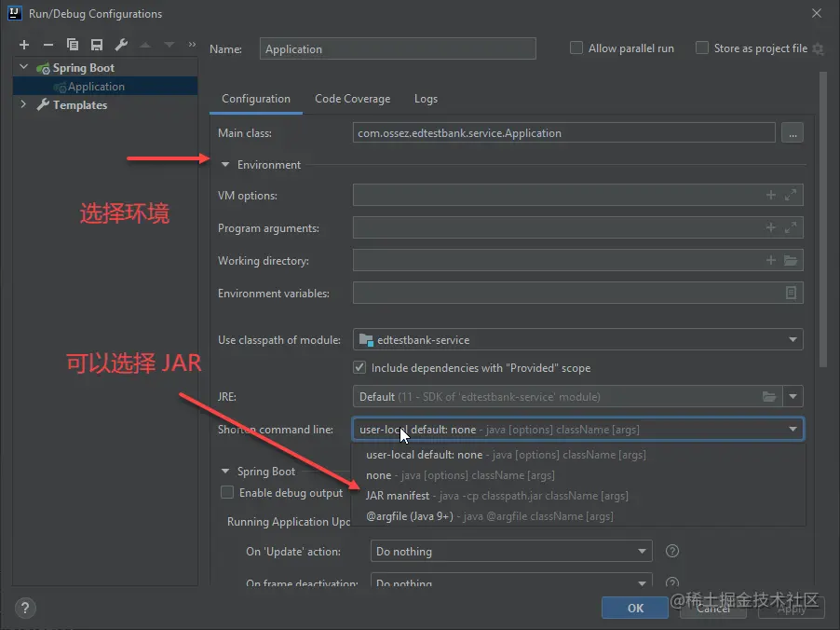Edit Environment variables with list icon
840x630 pixels.
(x=791, y=293)
